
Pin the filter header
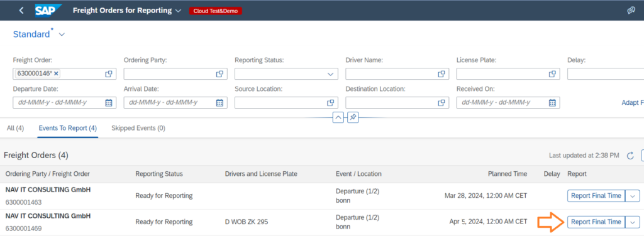(x=353, y=117)
